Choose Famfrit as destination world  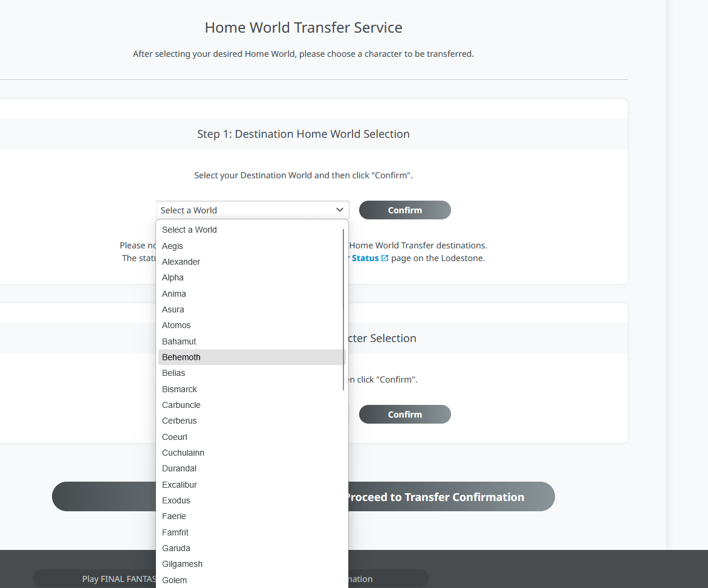pyautogui.click(x=252, y=533)
